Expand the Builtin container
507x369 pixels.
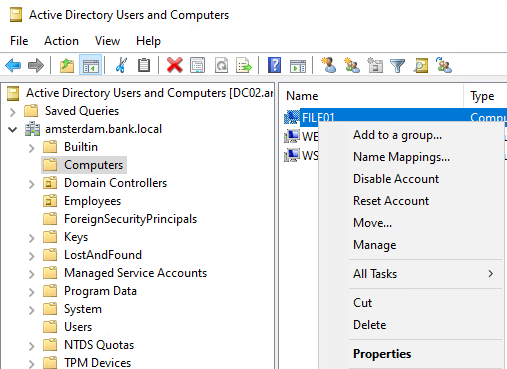coord(31,148)
